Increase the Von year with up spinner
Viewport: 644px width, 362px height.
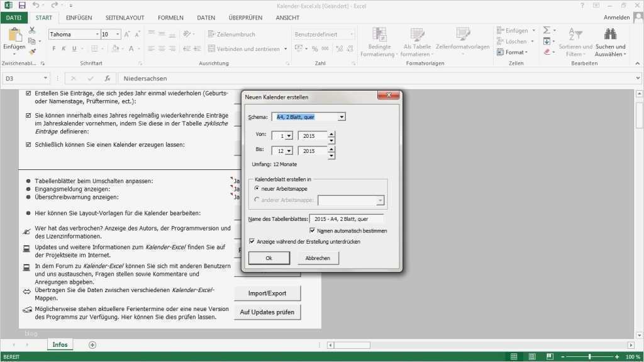tap(331, 133)
